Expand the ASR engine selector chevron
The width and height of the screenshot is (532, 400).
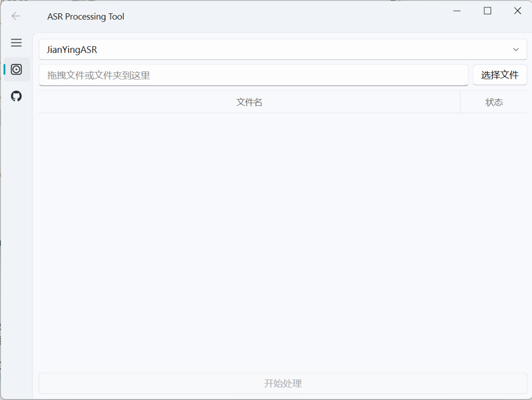pyautogui.click(x=516, y=49)
